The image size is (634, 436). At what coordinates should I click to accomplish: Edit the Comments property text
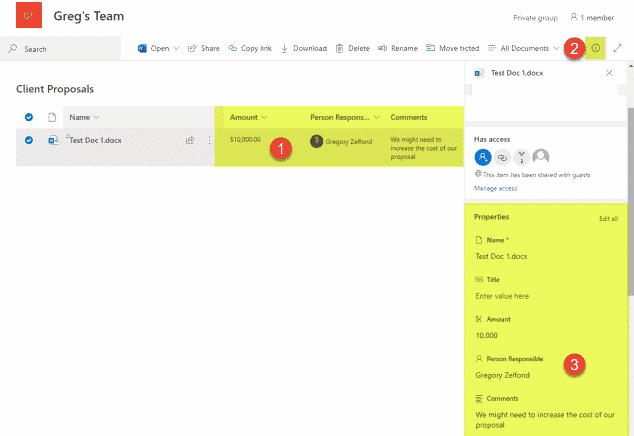click(x=545, y=420)
